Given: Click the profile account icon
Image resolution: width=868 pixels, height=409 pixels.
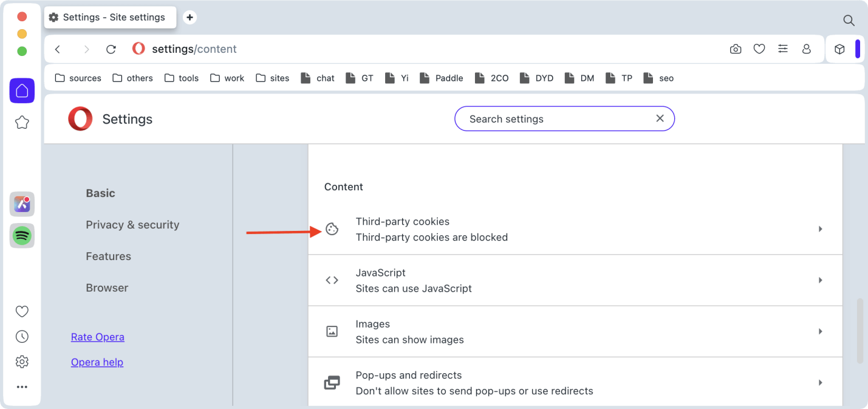Looking at the screenshot, I should [x=807, y=49].
